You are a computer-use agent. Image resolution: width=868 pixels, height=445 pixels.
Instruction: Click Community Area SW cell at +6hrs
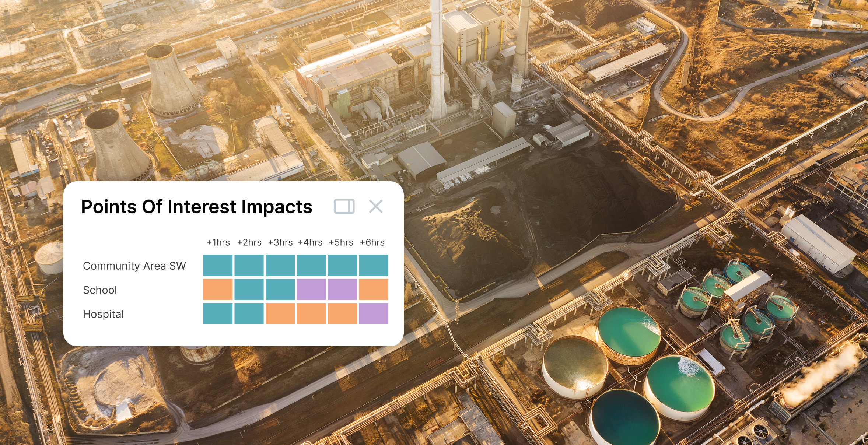(x=373, y=265)
